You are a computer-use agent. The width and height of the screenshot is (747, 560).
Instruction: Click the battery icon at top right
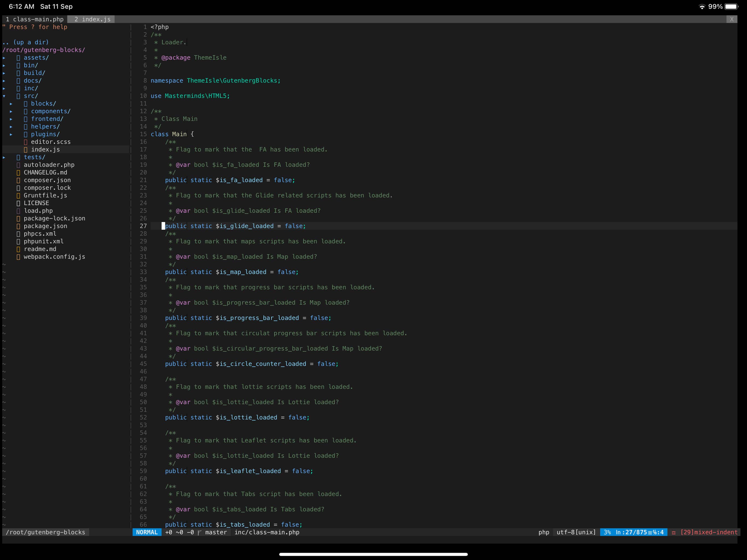tap(730, 6)
